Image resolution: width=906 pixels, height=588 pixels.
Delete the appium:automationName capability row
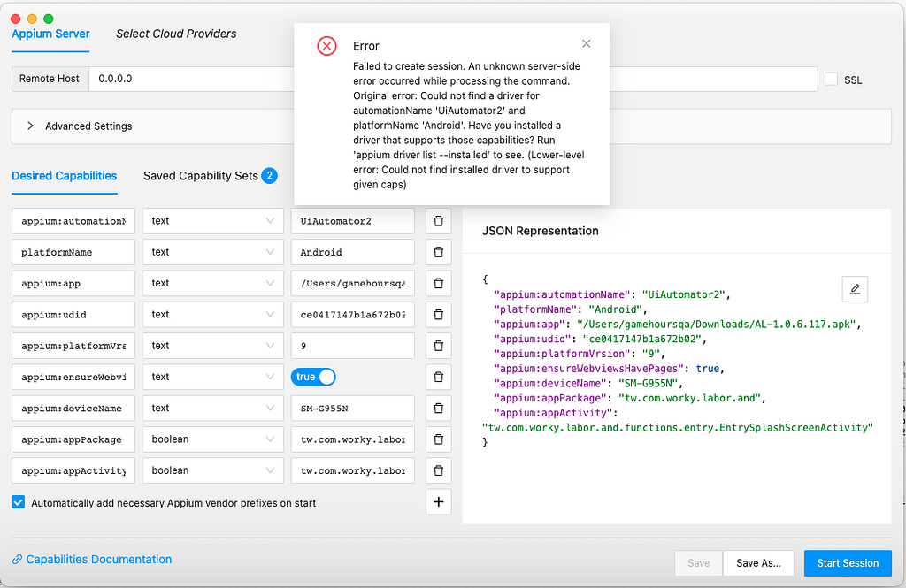point(438,220)
